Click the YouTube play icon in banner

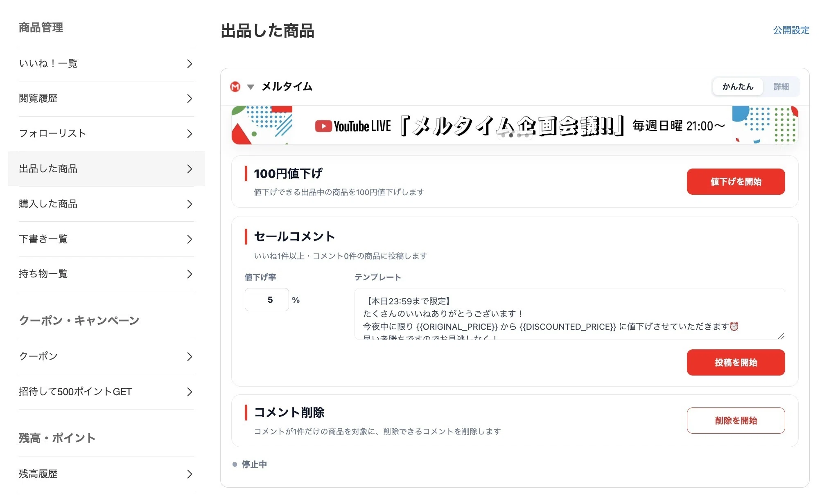pyautogui.click(x=323, y=126)
